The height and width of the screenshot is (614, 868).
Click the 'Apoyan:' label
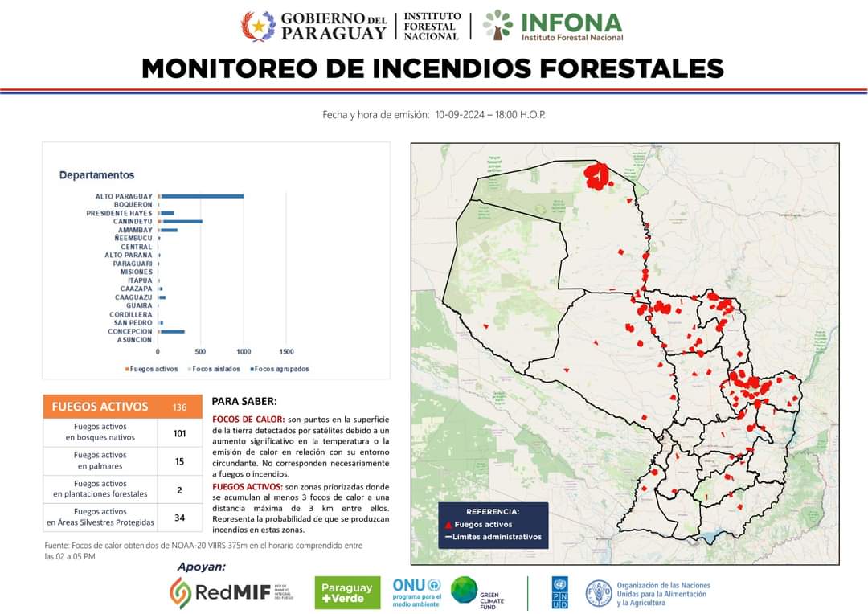tap(202, 567)
